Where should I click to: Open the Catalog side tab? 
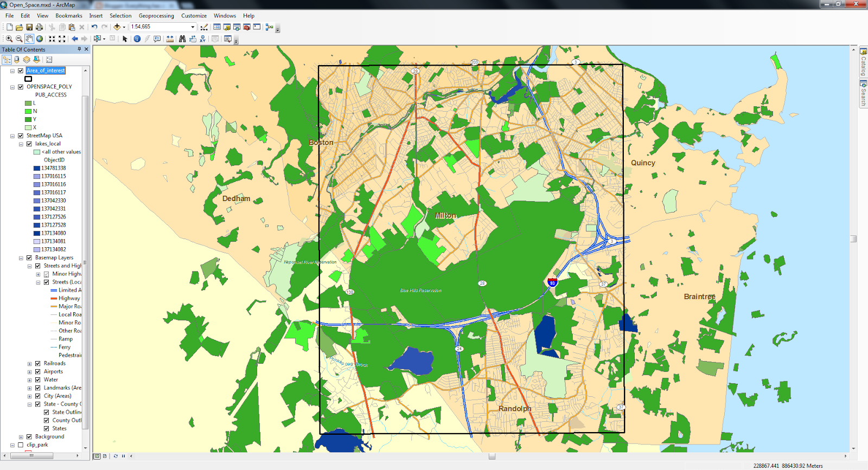(863, 62)
